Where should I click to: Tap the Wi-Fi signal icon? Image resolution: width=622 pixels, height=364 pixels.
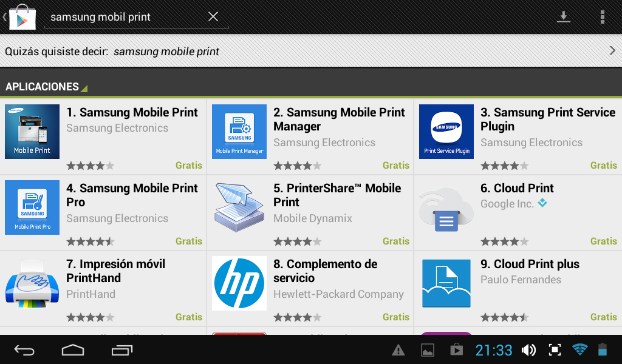579,349
